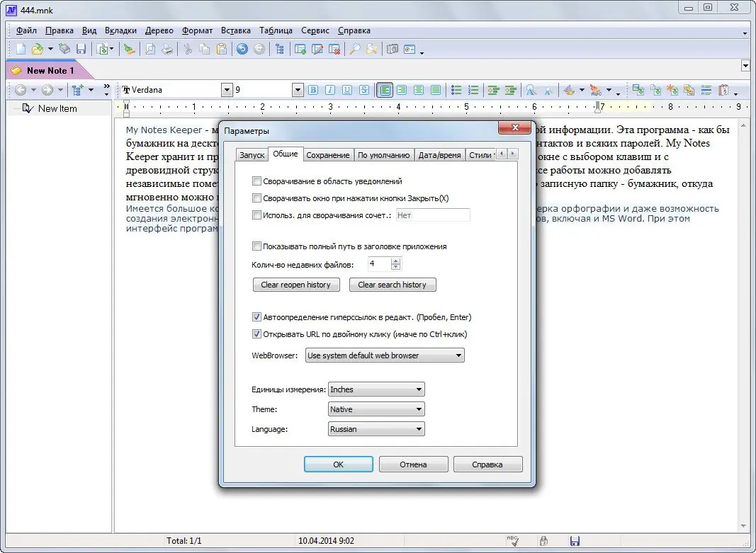Open the Verdana font name dropdown

click(x=227, y=90)
